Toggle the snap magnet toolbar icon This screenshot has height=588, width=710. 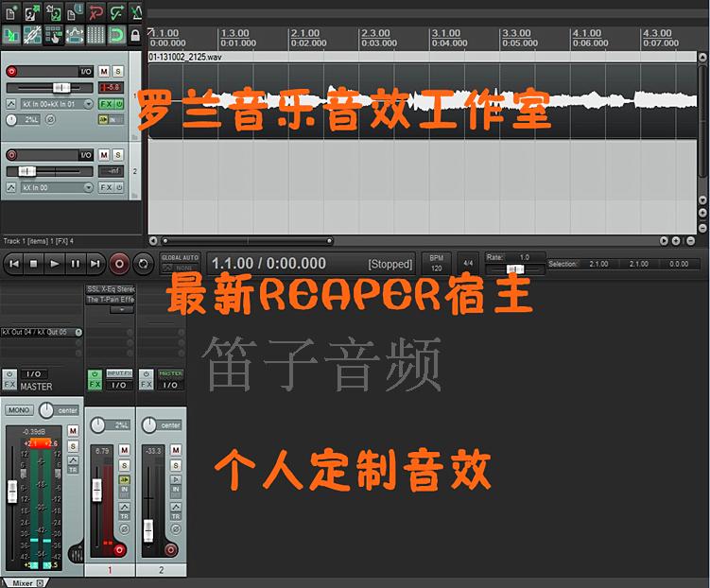tap(117, 35)
